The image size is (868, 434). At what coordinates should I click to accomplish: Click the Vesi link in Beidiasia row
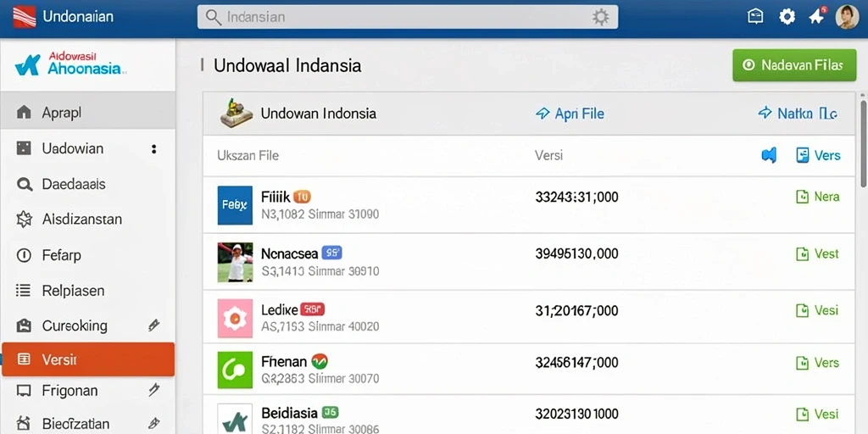pos(818,414)
